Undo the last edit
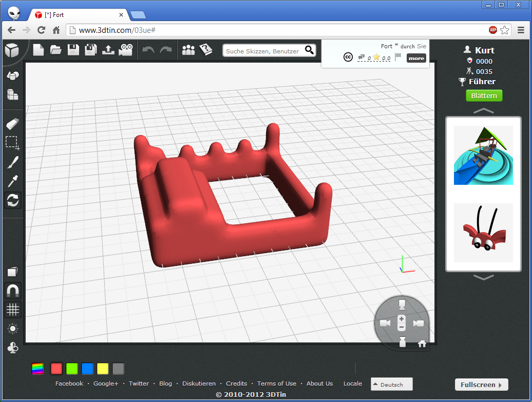532x402 pixels. coord(148,50)
